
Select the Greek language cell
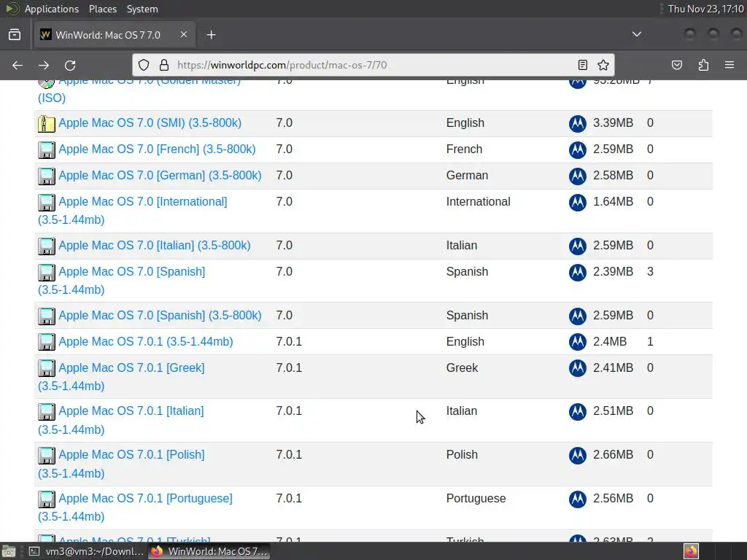pyautogui.click(x=462, y=367)
